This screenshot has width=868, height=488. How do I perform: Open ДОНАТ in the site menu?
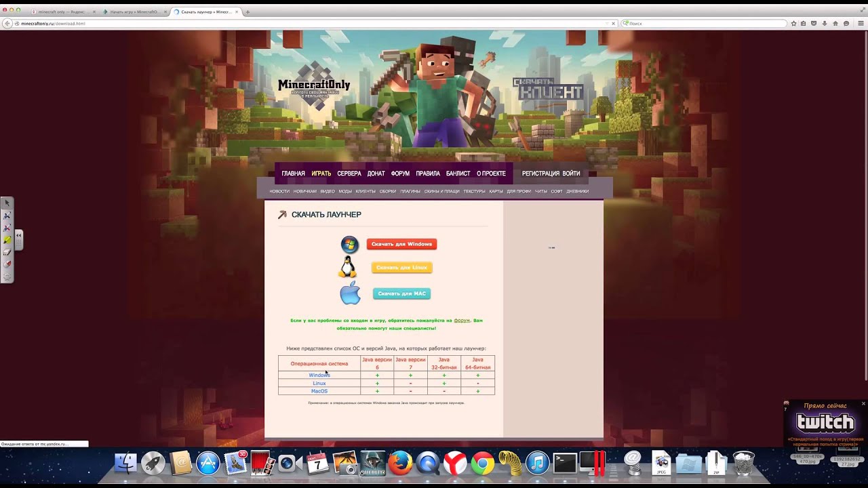(376, 174)
